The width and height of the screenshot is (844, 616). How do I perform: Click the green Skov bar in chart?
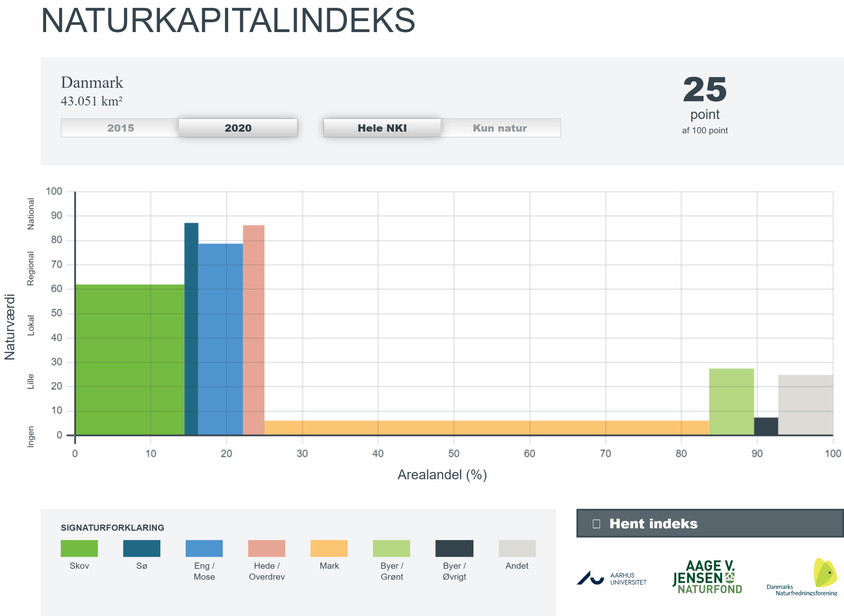pyautogui.click(x=130, y=359)
